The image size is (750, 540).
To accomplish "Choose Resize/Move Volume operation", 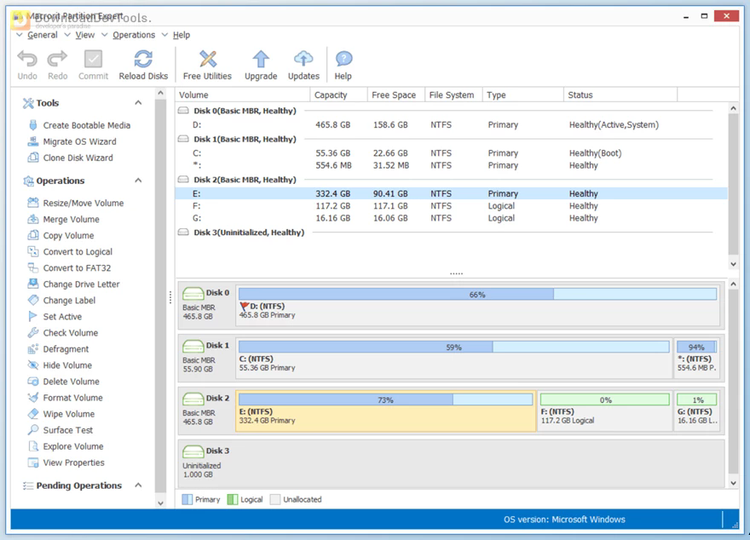I will (83, 203).
